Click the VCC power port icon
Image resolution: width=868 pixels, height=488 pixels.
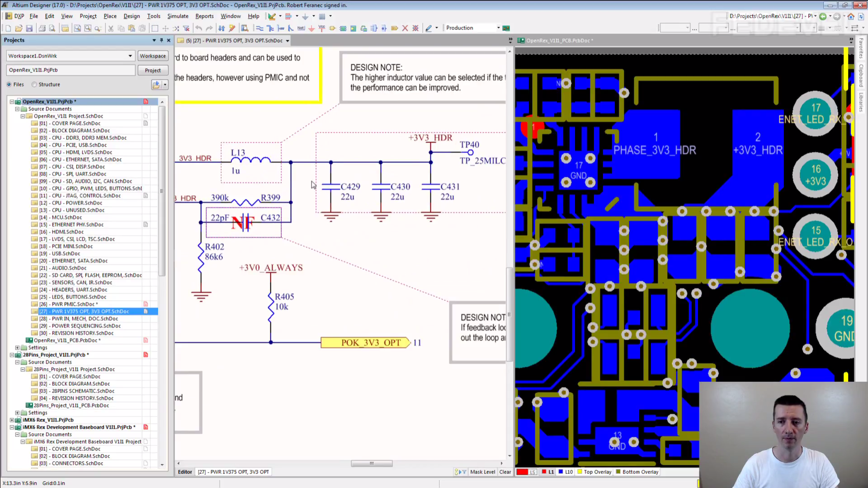coord(322,28)
